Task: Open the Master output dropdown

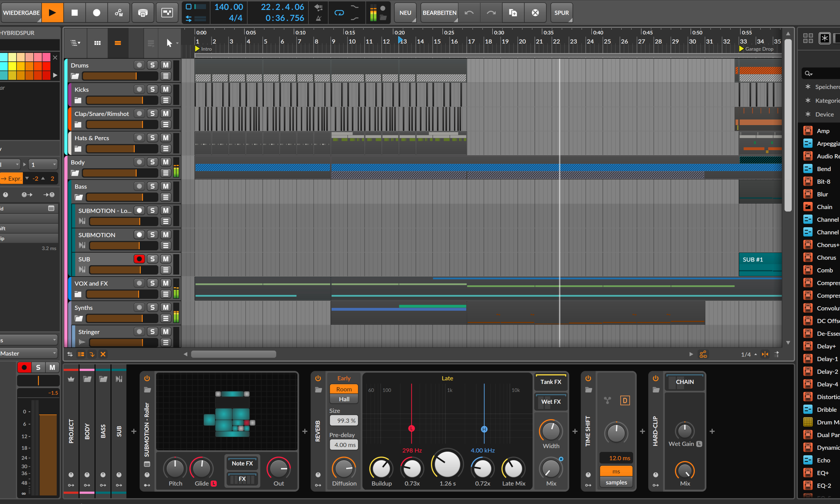Action: coord(29,353)
